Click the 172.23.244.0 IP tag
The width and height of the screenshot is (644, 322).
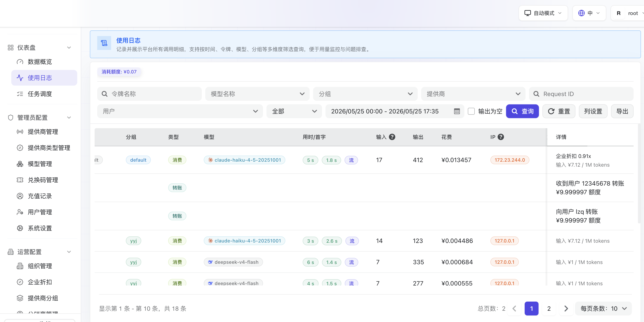pos(510,160)
